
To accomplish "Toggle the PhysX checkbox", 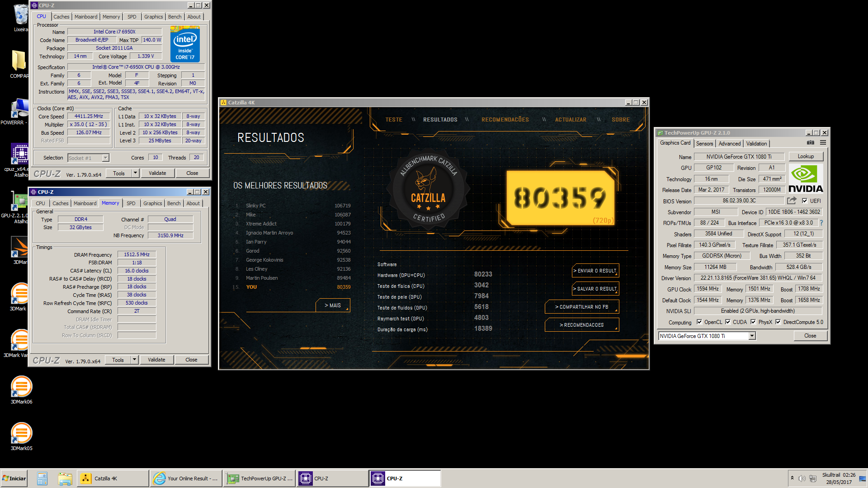I will [753, 322].
